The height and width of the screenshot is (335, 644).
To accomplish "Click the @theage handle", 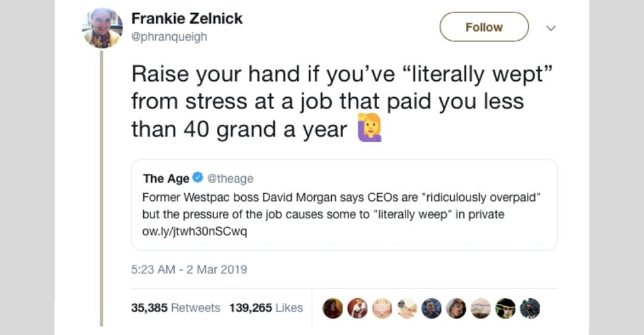I will pyautogui.click(x=230, y=179).
